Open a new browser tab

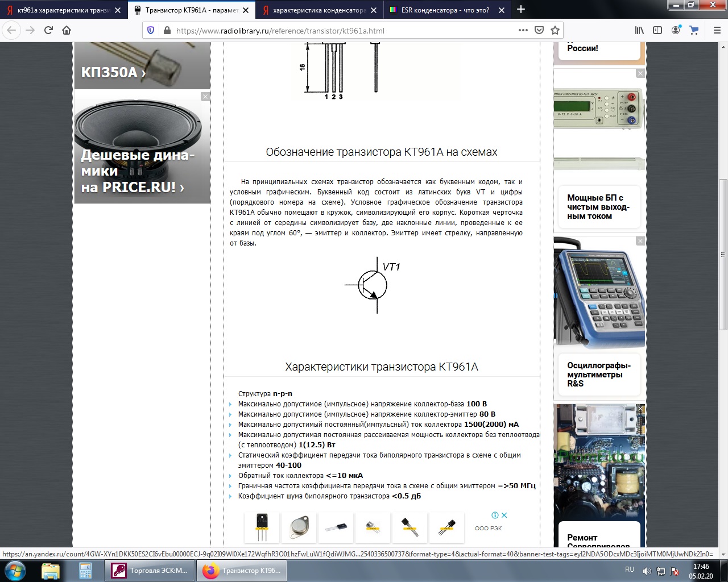521,10
